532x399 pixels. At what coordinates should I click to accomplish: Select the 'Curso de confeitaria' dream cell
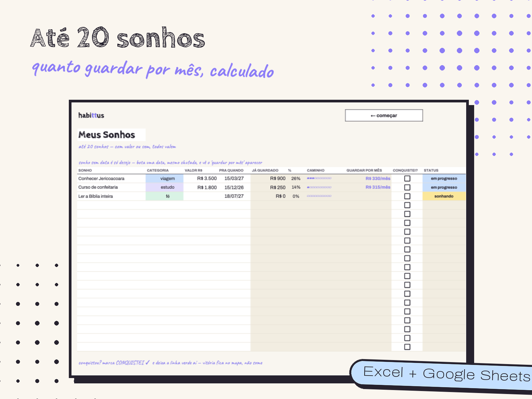tap(111, 187)
